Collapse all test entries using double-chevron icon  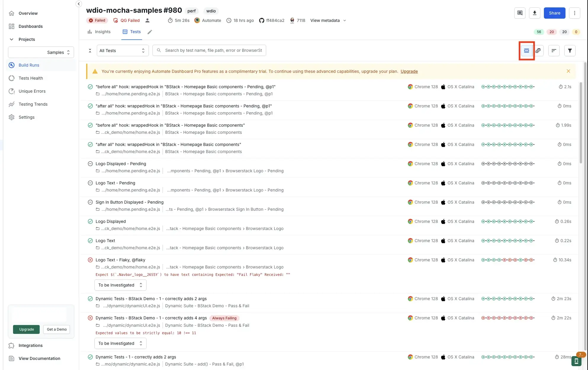tap(90, 50)
